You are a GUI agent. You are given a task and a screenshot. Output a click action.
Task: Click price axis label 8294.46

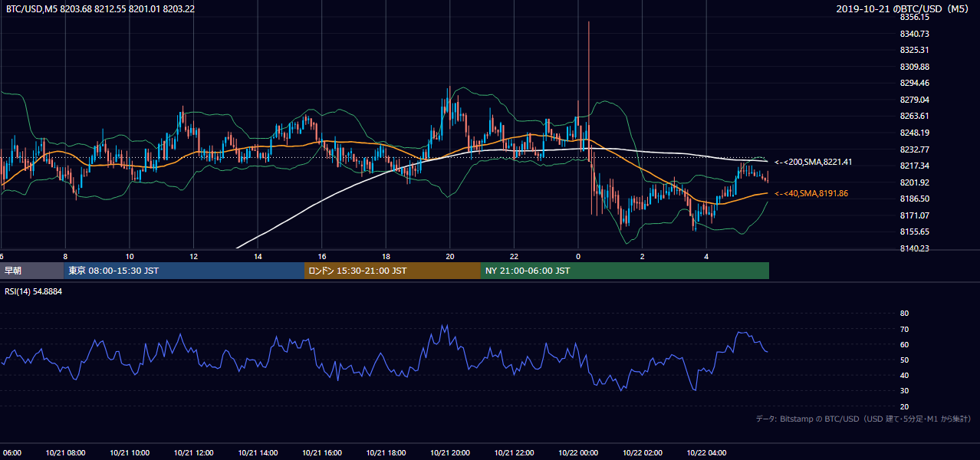coord(915,83)
